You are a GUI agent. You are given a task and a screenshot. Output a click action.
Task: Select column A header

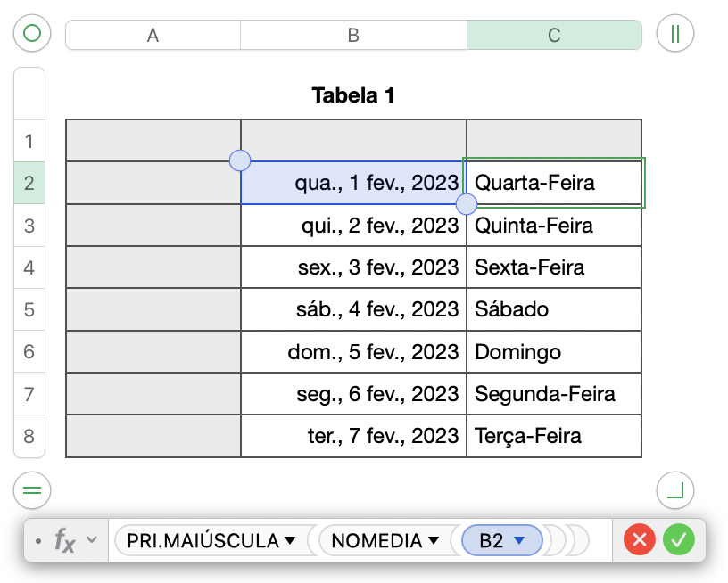153,35
